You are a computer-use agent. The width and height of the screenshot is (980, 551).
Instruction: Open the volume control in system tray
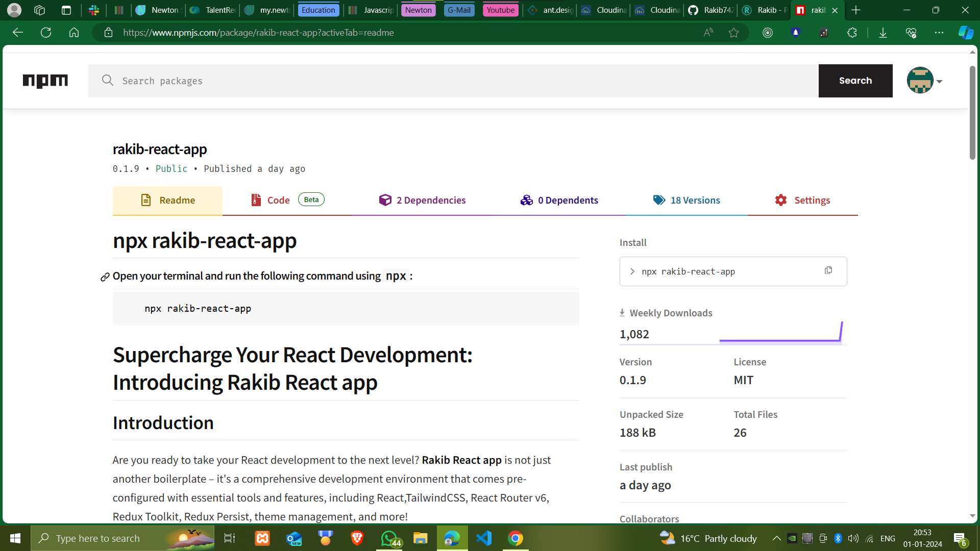pos(853,538)
